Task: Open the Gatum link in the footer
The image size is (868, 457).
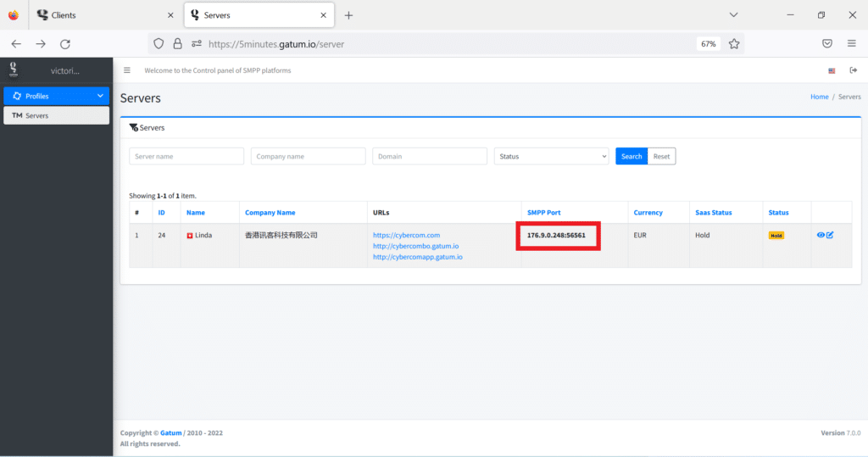Action: pyautogui.click(x=171, y=433)
